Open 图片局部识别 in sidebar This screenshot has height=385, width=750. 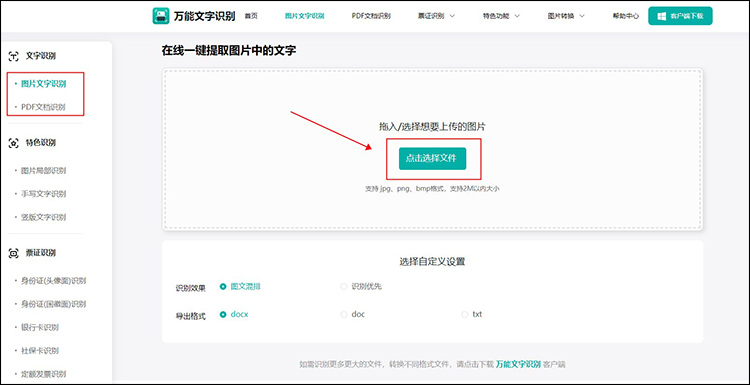point(44,171)
